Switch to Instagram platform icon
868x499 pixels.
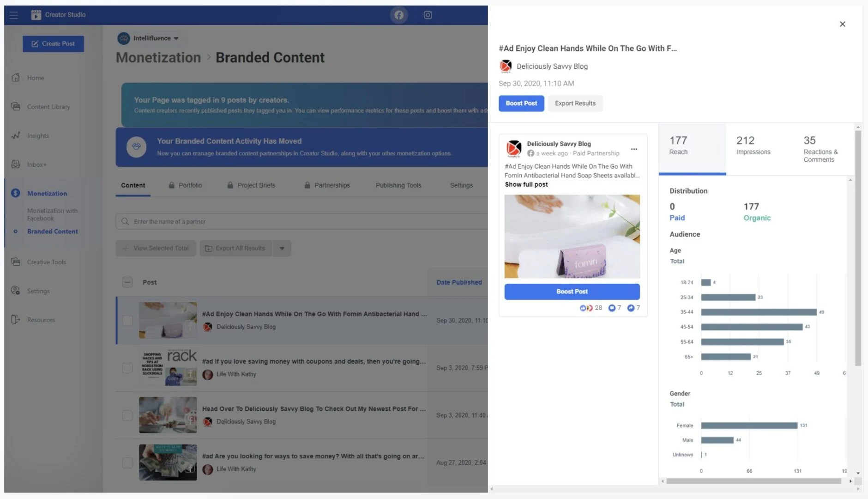click(428, 15)
